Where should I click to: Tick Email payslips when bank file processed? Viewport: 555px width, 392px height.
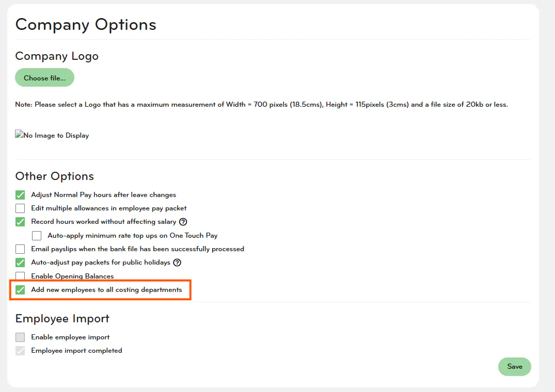pyautogui.click(x=20, y=249)
